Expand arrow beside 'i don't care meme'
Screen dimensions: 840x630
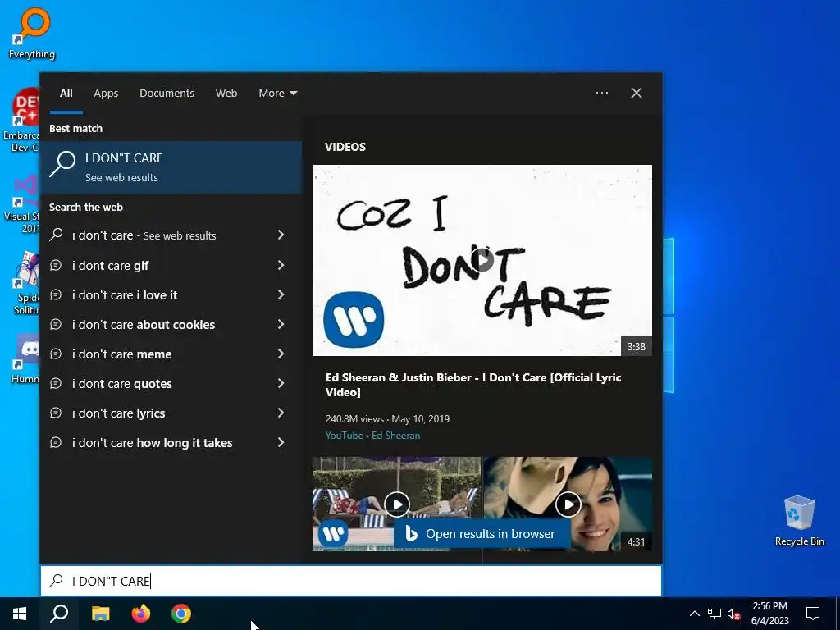281,353
